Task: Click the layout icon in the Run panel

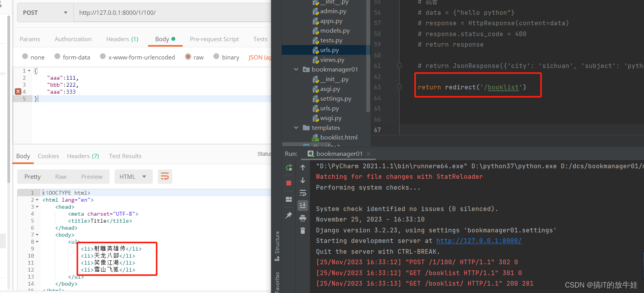Action: 289,199
